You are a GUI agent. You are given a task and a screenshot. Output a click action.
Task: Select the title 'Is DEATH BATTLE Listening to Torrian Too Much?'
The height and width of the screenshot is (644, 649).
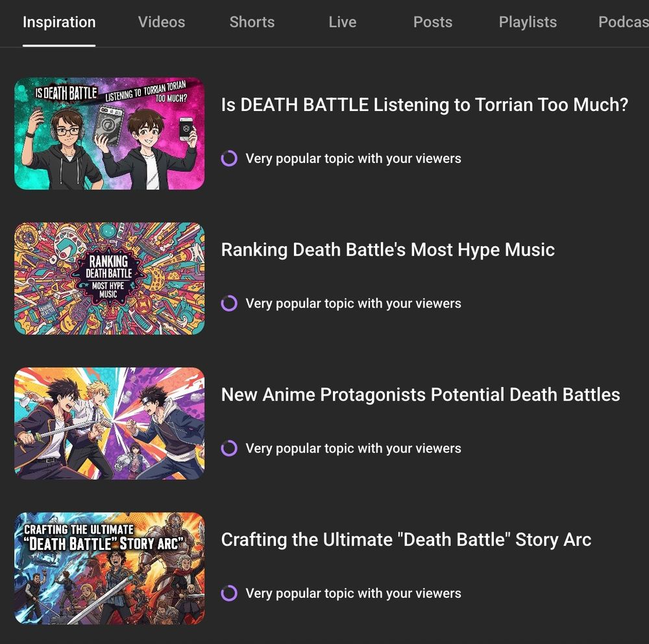[x=424, y=105]
